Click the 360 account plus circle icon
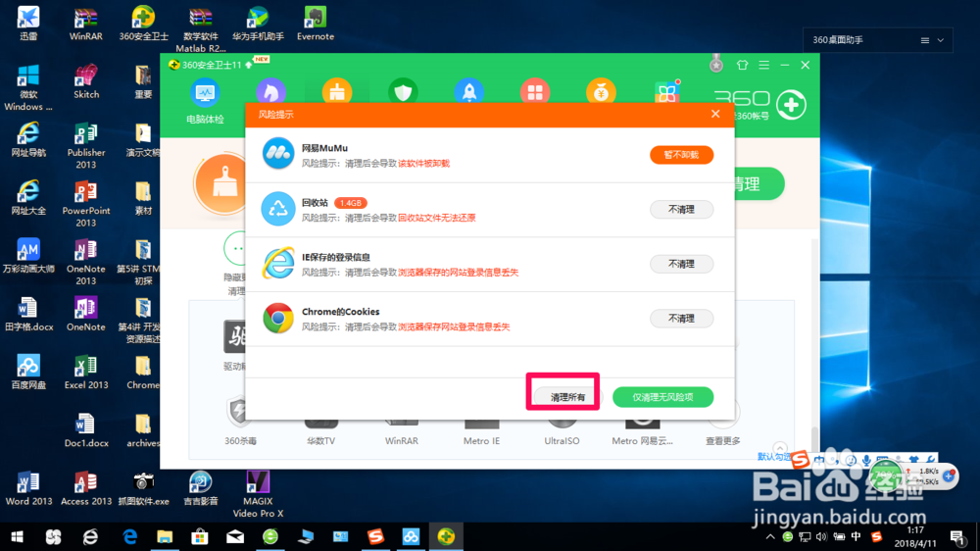Viewport: 980px width, 551px height. click(x=791, y=105)
